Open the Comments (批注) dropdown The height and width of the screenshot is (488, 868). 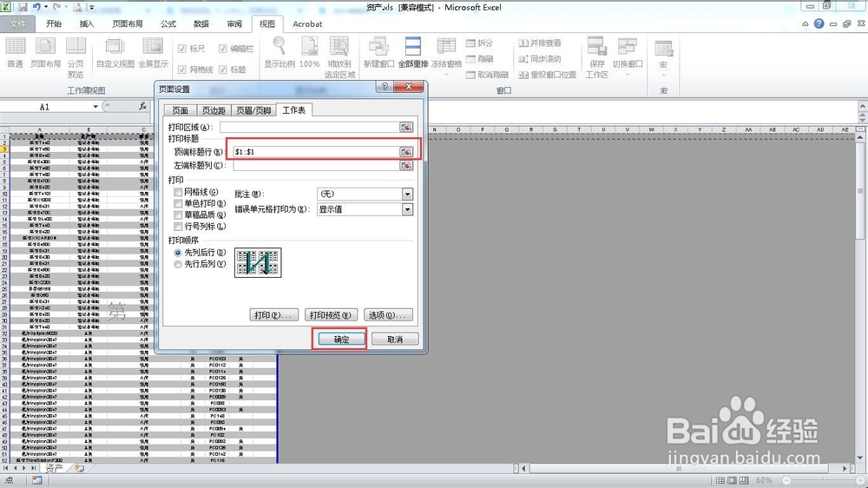407,194
